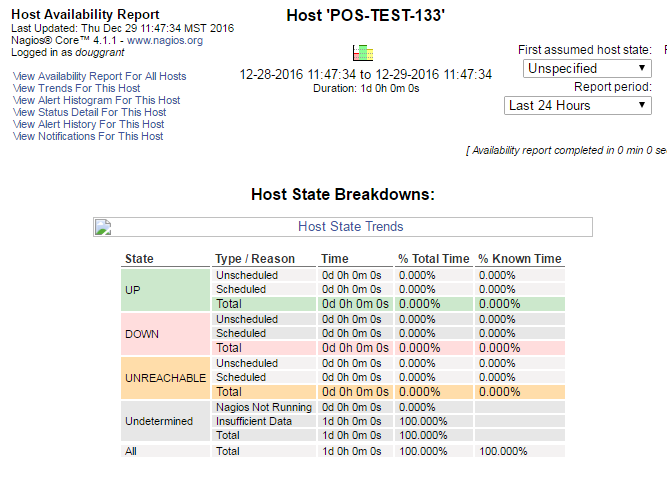Click the Insufficient Data row label
The image size is (667, 482).
click(254, 421)
